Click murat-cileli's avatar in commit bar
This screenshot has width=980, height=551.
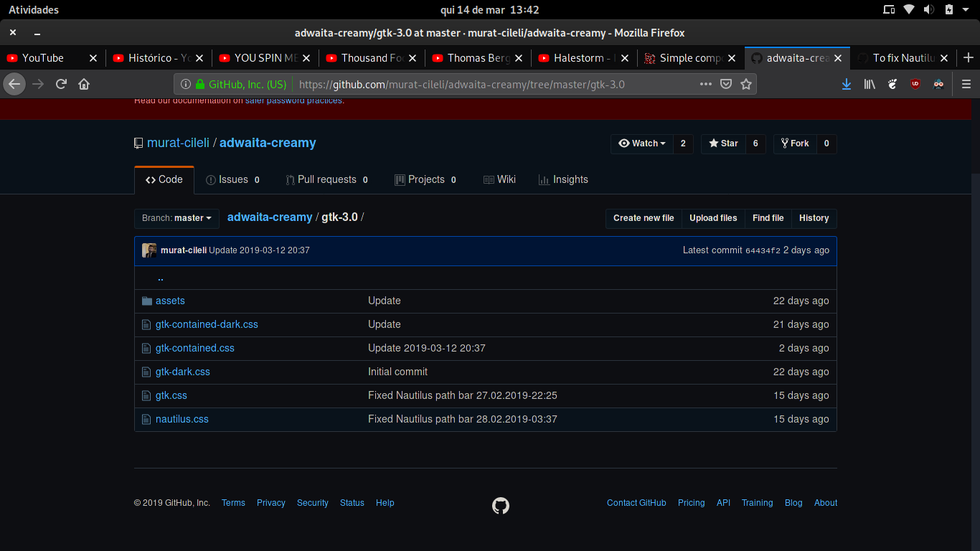[149, 250]
